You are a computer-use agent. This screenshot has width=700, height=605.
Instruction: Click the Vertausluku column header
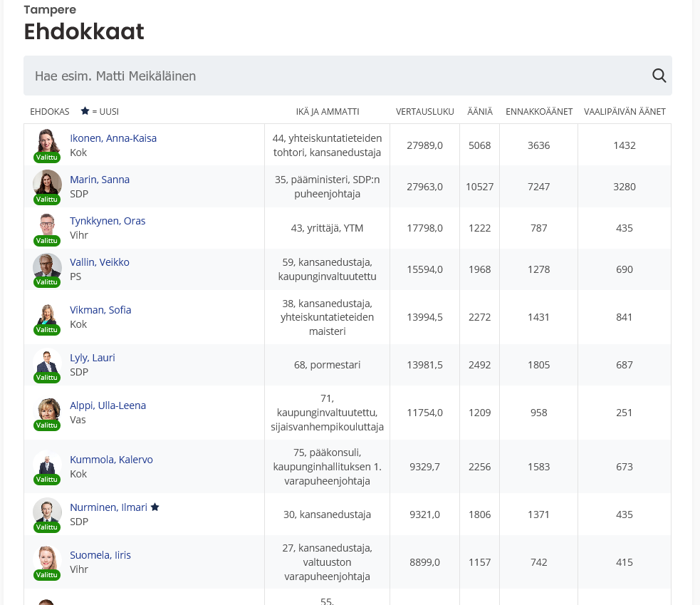[424, 112]
